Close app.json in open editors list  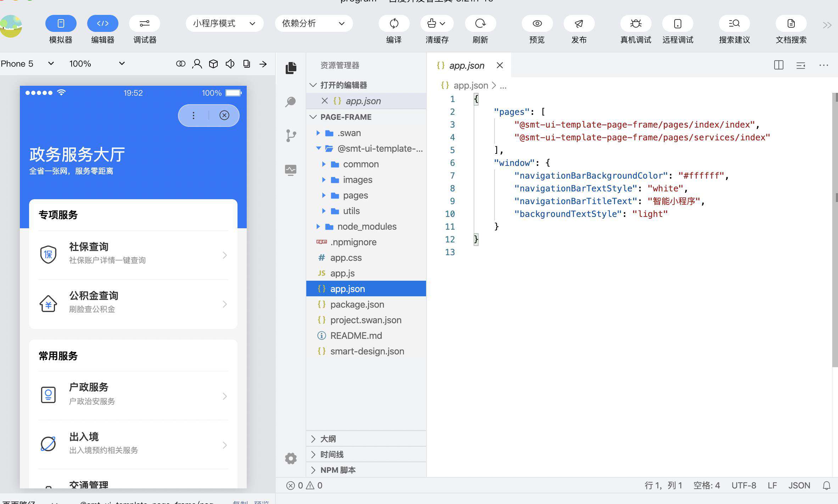coord(324,101)
